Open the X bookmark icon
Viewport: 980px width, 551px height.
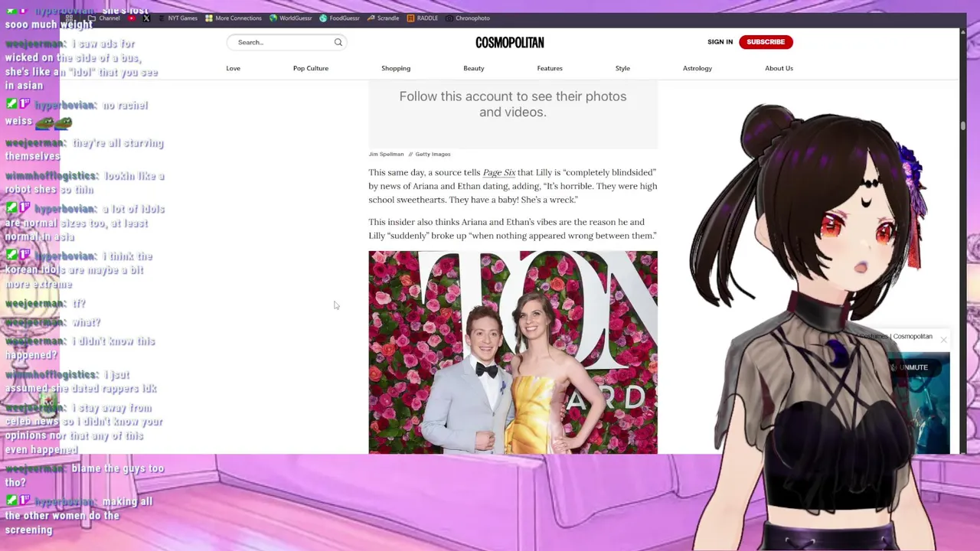point(146,18)
